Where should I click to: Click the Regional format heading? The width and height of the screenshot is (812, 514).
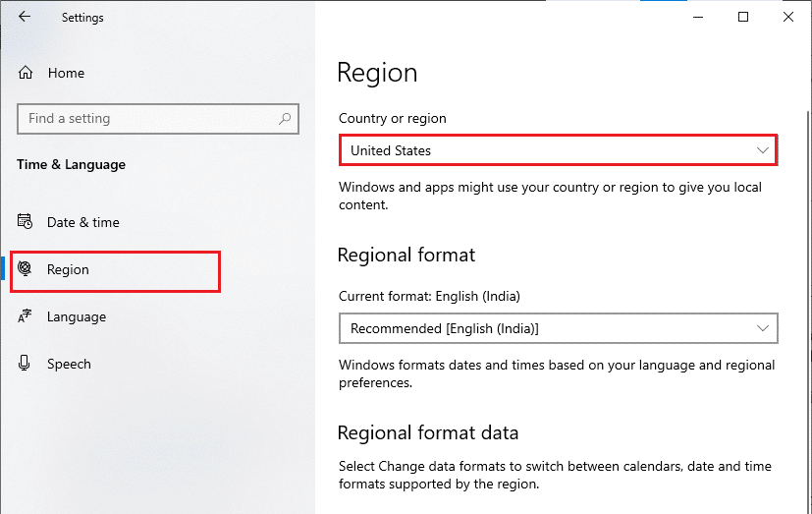pos(406,255)
